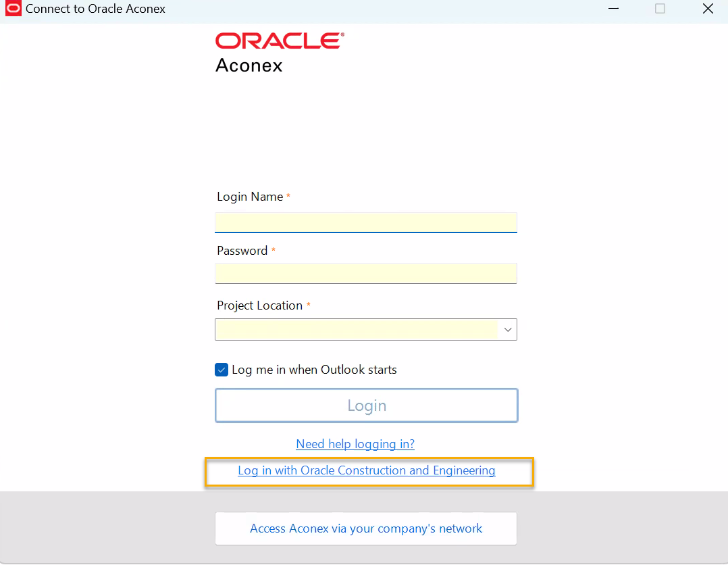Screen dimensions: 728x565
Task: Click the Login Name label text
Action: [250, 197]
